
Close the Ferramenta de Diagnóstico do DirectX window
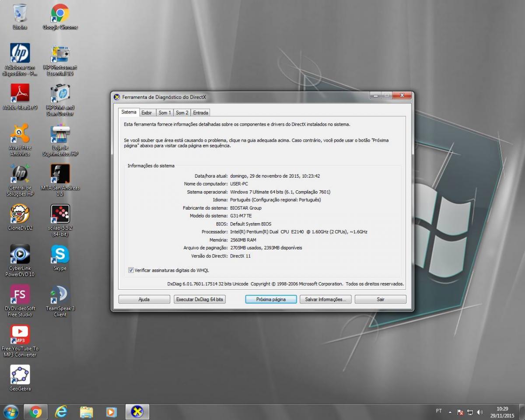tap(402, 95)
